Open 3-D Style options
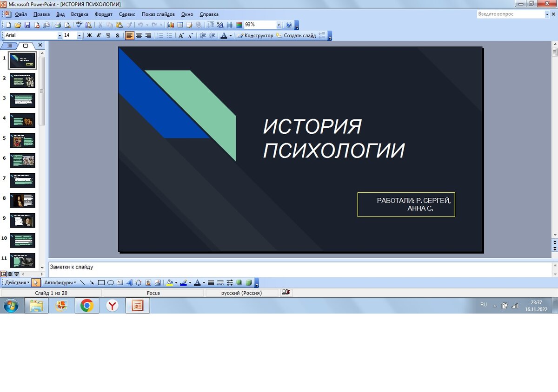Image resolution: width=558 pixels, height=392 pixels. tap(249, 282)
